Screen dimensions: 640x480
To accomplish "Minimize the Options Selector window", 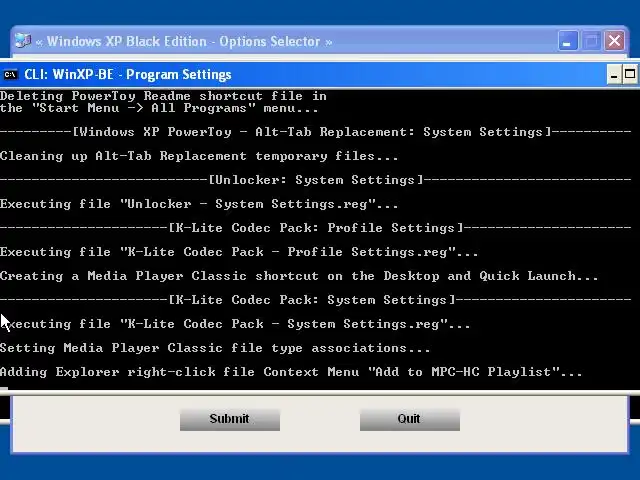I will point(568,41).
